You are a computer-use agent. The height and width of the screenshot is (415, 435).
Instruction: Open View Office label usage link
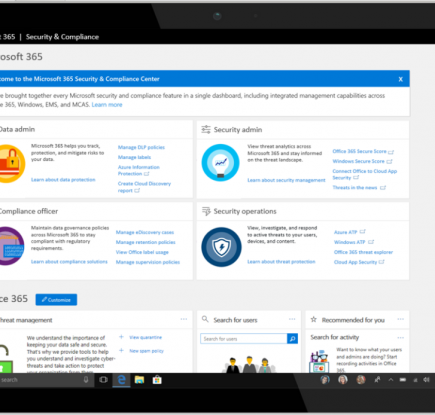click(142, 252)
